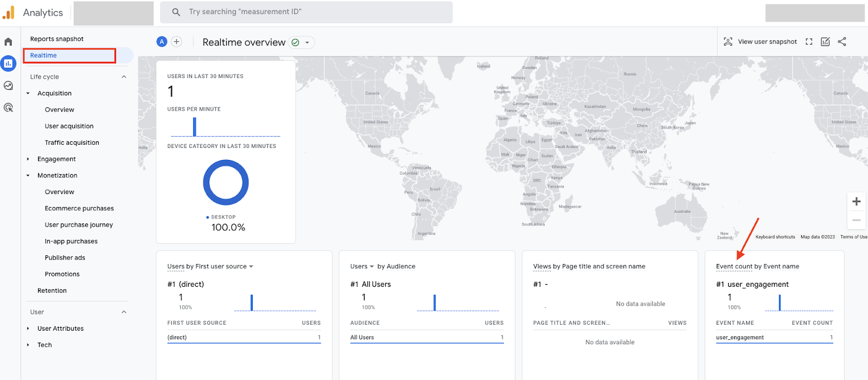Open Explore icon in left rail
Image resolution: width=868 pixels, height=380 pixels.
tap(8, 86)
